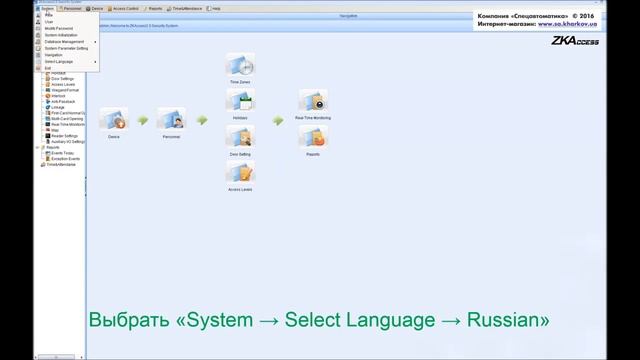Click the Door Settings tree icon
The image size is (640, 360).
pos(48,79)
